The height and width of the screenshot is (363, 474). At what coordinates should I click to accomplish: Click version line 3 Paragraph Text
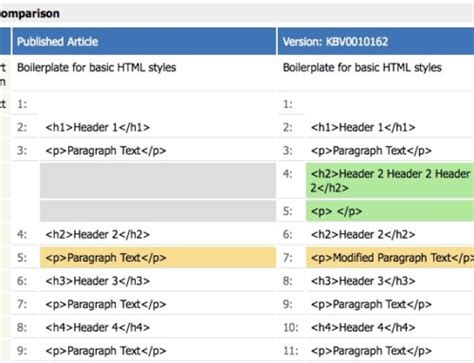[x=371, y=151]
